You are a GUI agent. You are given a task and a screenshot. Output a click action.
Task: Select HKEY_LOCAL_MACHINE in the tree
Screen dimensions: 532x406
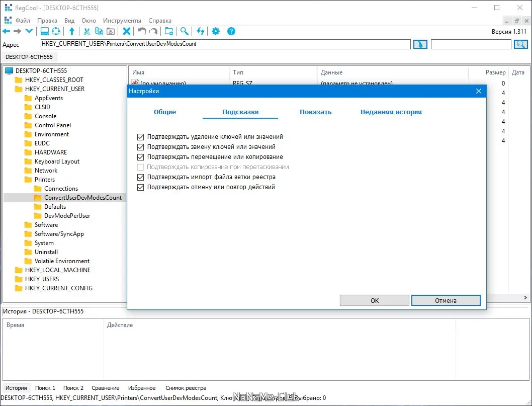coord(58,270)
